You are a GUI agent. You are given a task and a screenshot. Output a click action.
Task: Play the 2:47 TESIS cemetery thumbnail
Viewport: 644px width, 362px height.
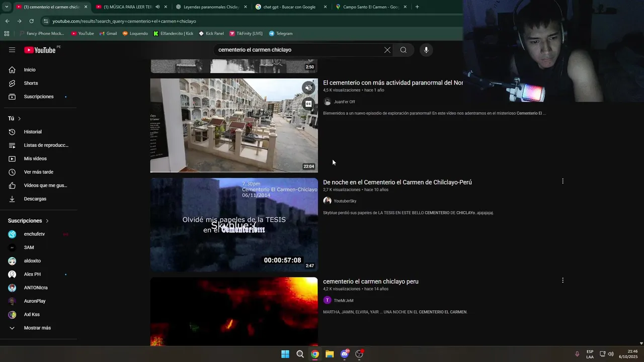click(234, 225)
